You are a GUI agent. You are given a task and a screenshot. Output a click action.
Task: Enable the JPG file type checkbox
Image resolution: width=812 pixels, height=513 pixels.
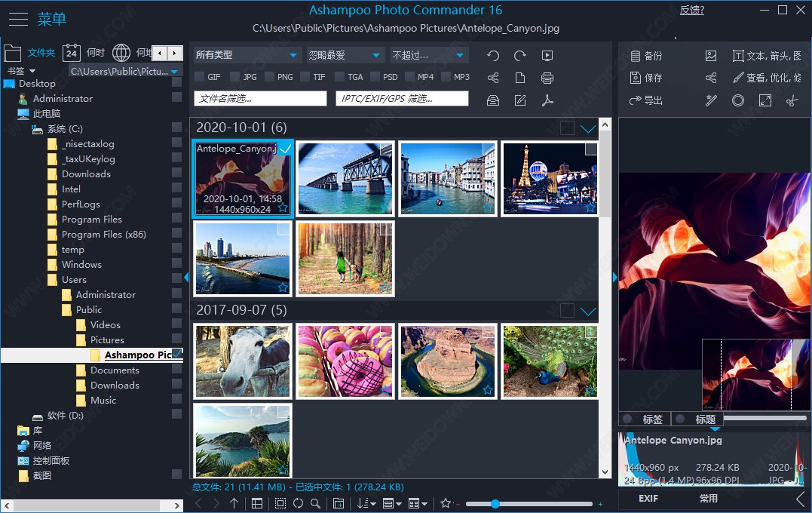tap(235, 77)
